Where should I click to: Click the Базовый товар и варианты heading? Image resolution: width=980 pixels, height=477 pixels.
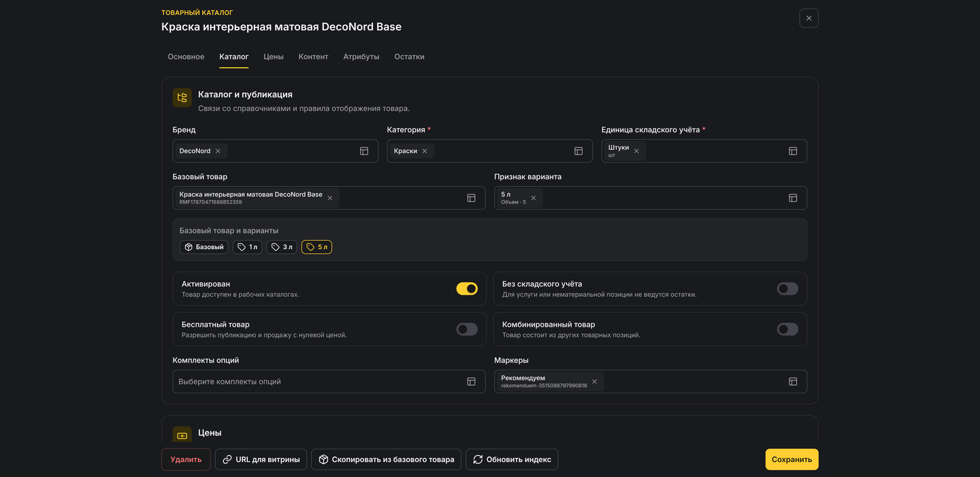click(x=229, y=231)
